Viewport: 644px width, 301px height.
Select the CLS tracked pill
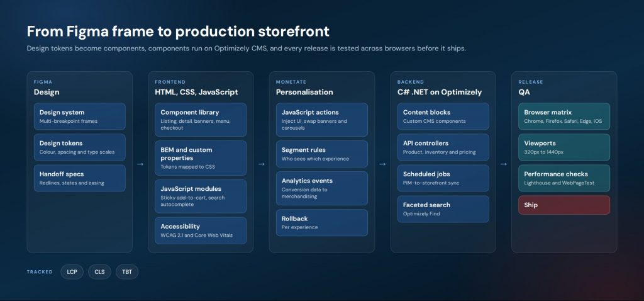pos(99,272)
